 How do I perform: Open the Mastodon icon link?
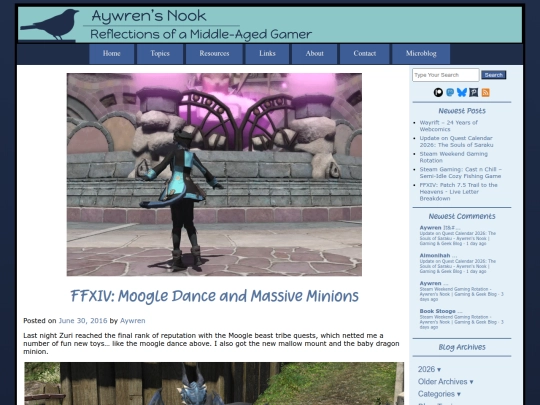point(450,92)
